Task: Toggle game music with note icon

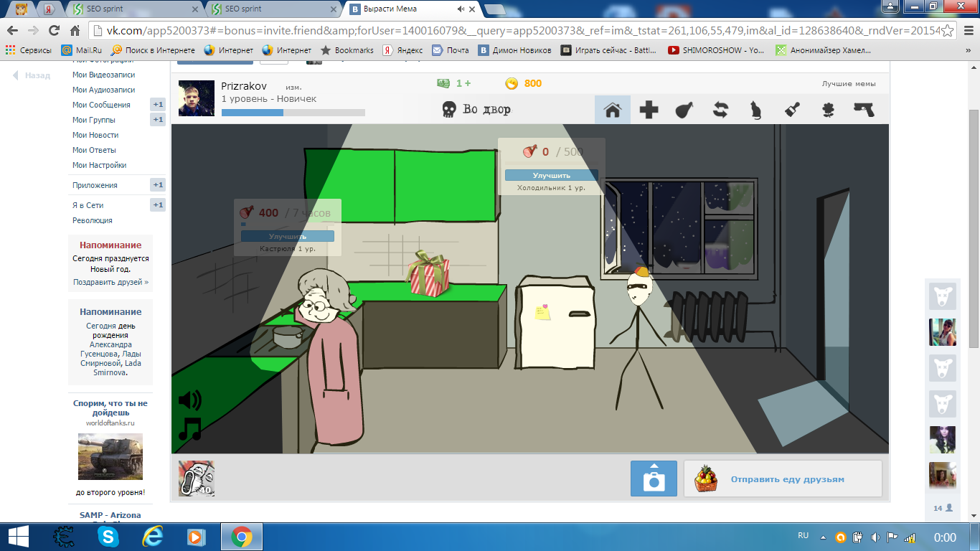Action: pos(189,428)
